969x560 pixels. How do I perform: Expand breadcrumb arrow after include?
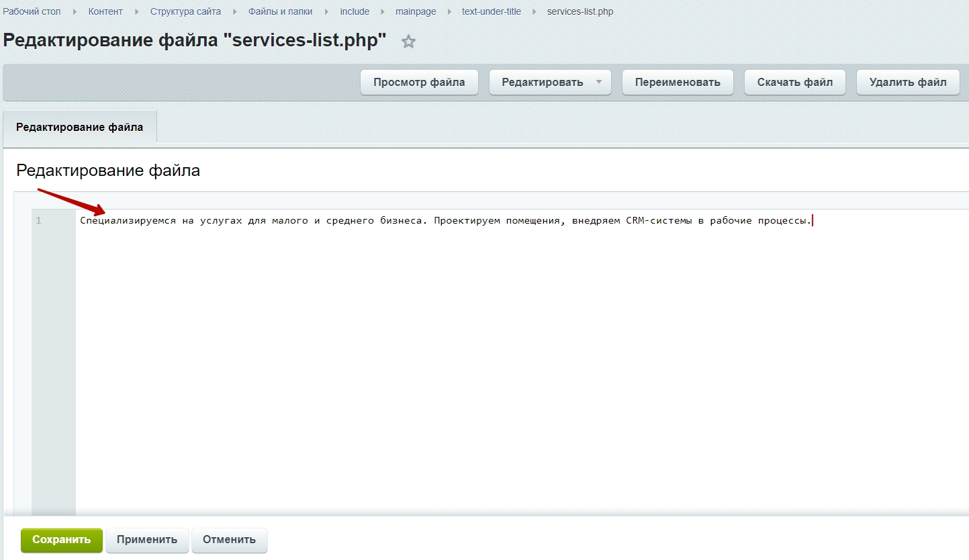click(383, 12)
